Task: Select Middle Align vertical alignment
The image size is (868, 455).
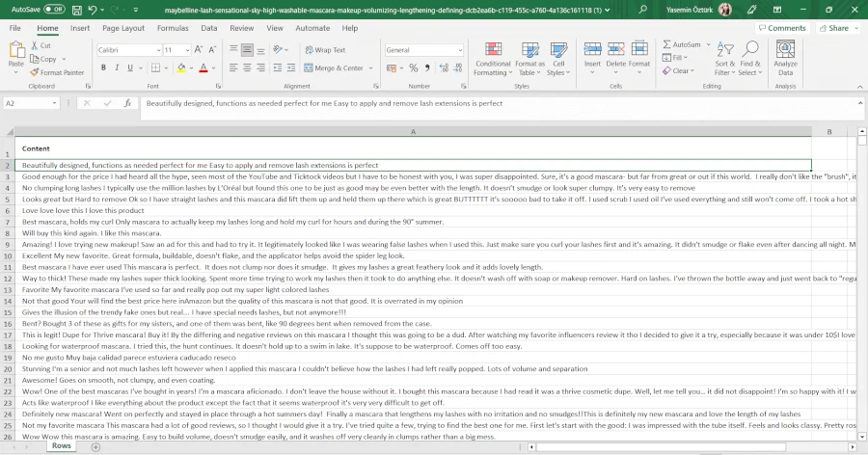Action: [x=247, y=50]
